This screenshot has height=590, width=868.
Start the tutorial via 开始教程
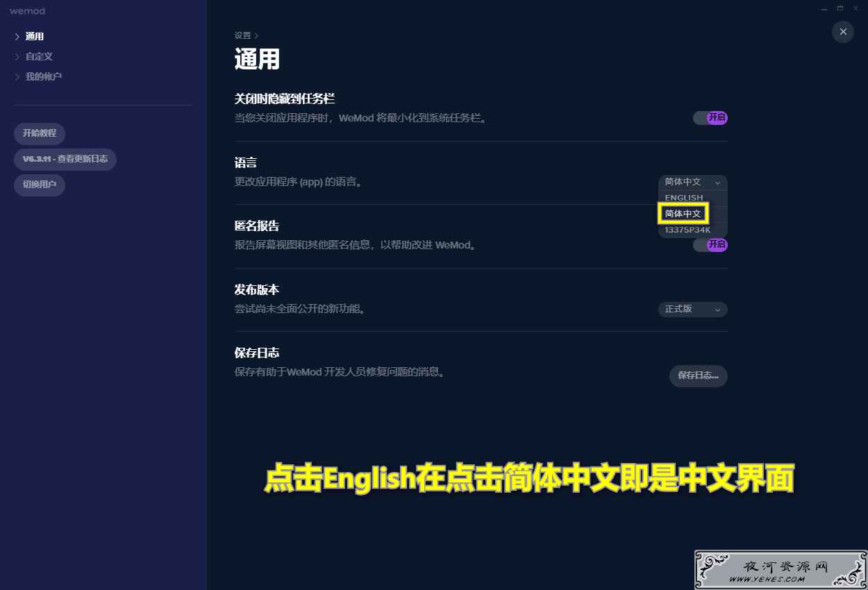[40, 133]
